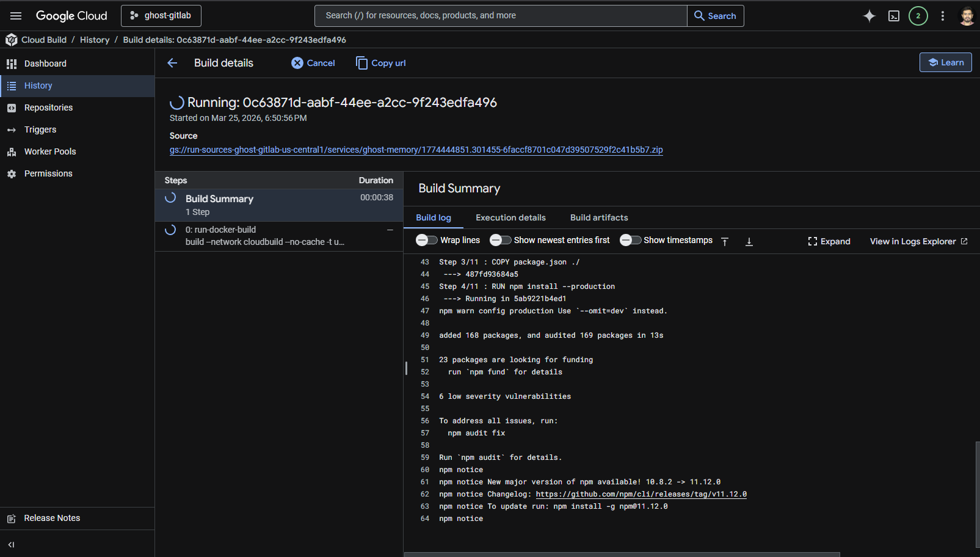Cancel the running build
The width and height of the screenshot is (980, 557).
point(313,63)
